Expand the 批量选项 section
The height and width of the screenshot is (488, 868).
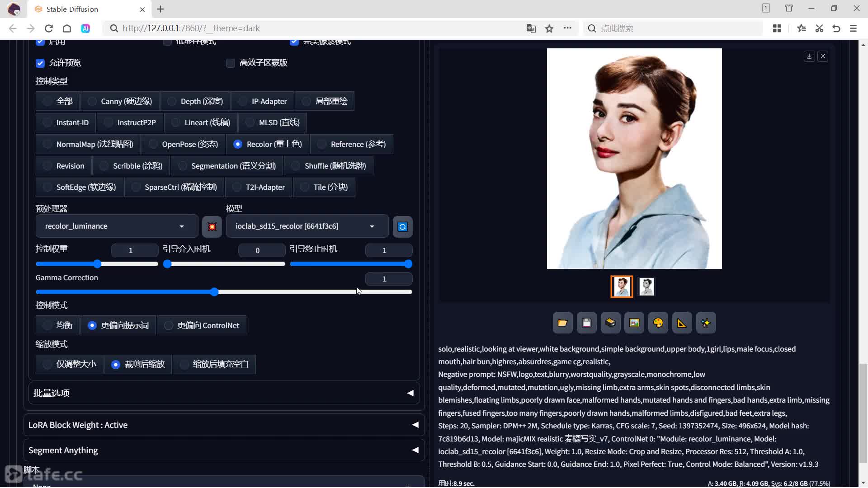point(224,393)
